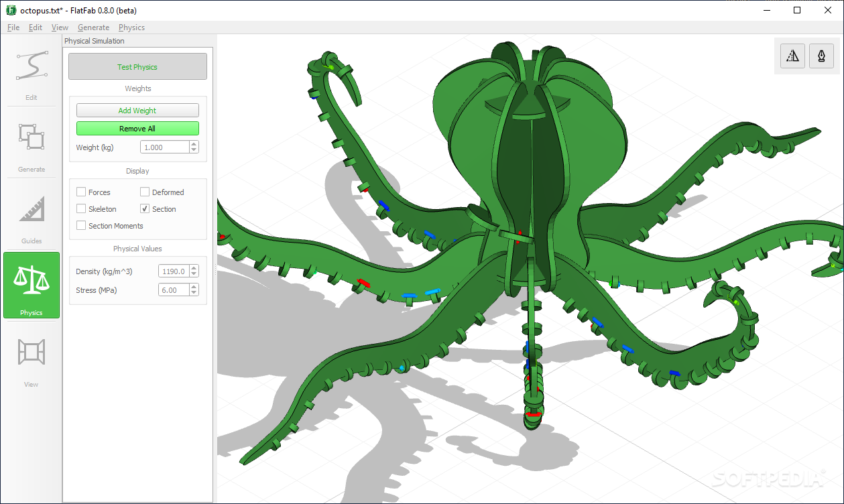The height and width of the screenshot is (504, 844).
Task: Click the FlatFab app icon in title bar
Action: (x=11, y=11)
